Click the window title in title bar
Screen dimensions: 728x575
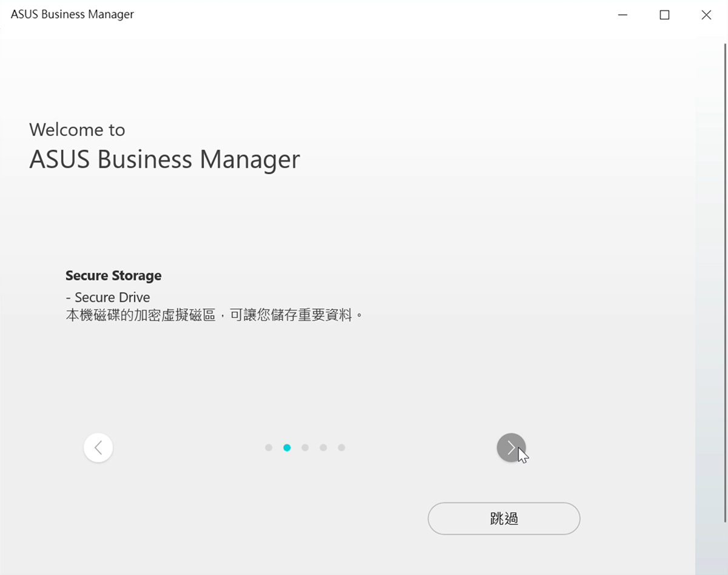[72, 15]
